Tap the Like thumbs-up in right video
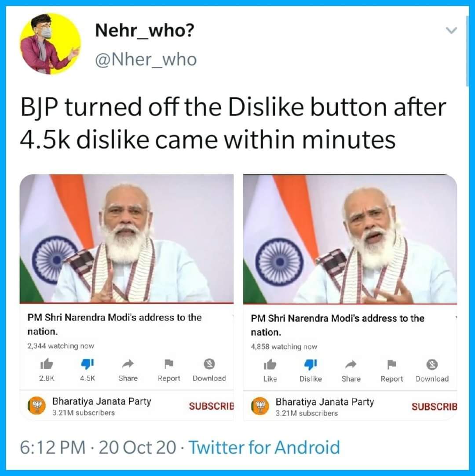 click(270, 364)
